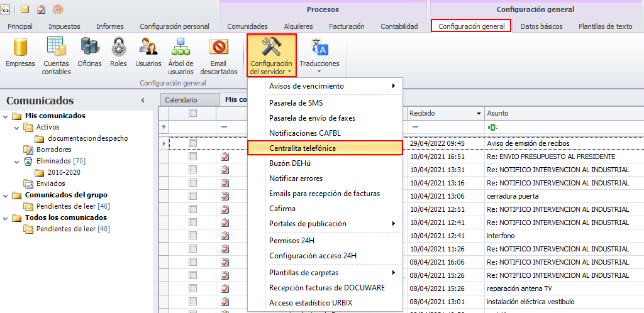Screen dimensions: 644x313
Task: Collapse the Todos los comunicados node
Action: [x=5, y=218]
